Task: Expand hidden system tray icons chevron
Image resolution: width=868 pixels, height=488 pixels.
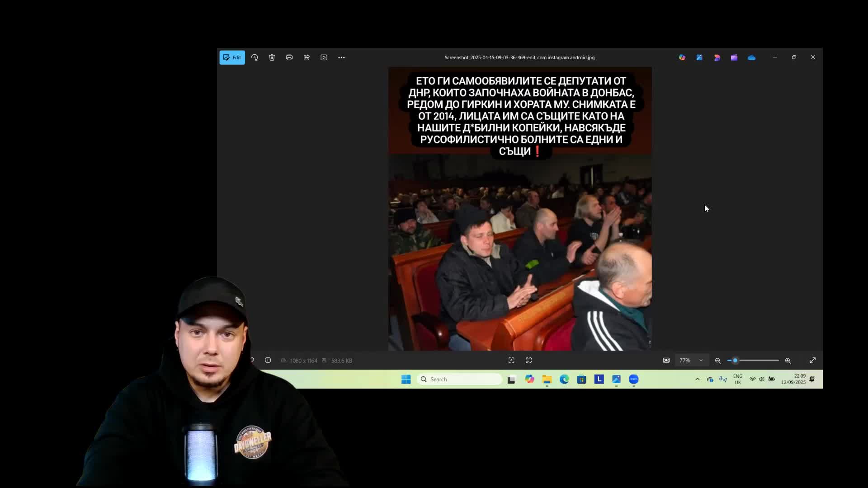Action: [697, 379]
